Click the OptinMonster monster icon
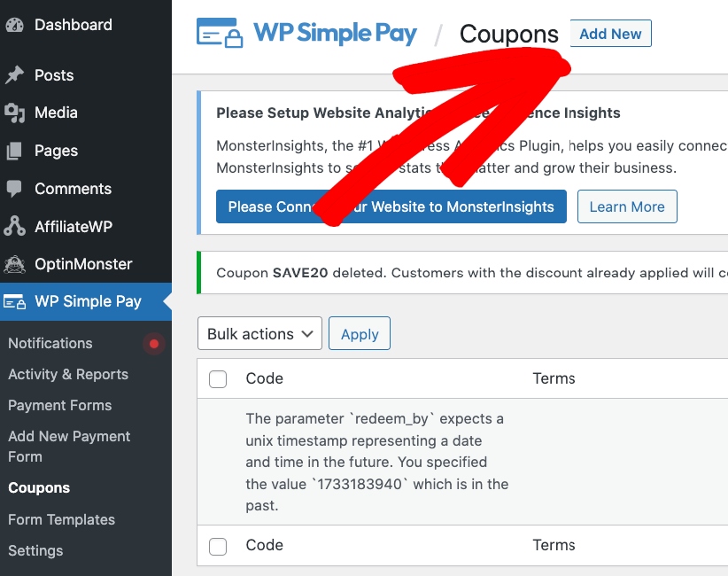This screenshot has height=576, width=728. (14, 264)
